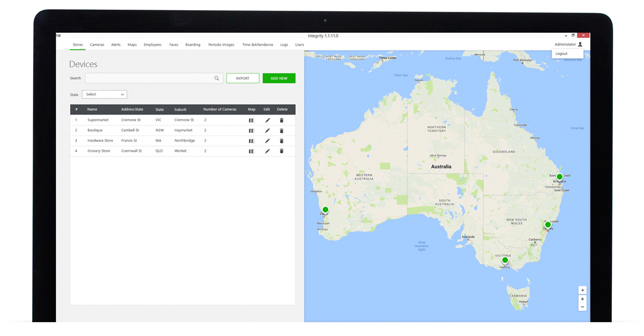Delete the Hardware Store entry
This screenshot has width=644, height=336.
coord(282,141)
